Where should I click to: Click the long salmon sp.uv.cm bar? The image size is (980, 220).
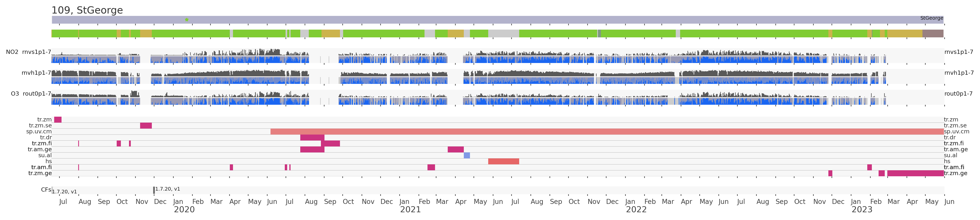pyautogui.click(x=607, y=132)
